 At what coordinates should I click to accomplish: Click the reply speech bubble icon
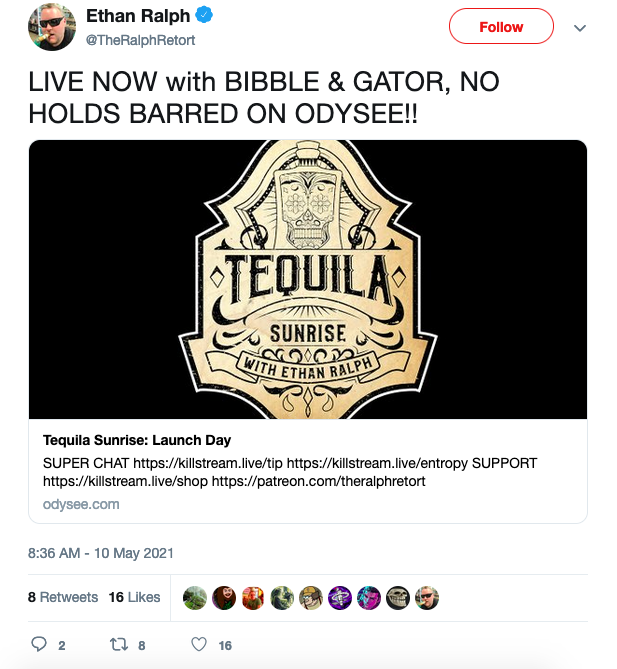39,644
